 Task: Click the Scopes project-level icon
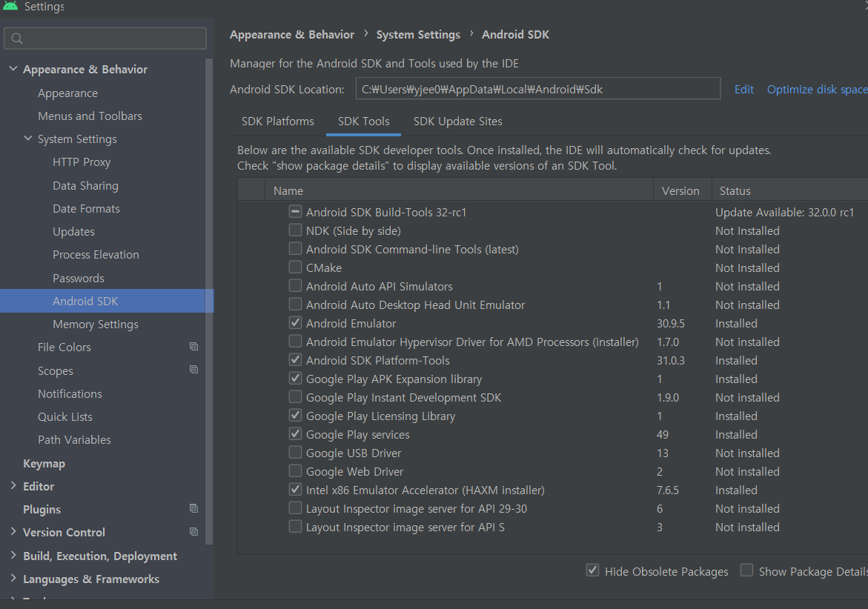coord(193,370)
